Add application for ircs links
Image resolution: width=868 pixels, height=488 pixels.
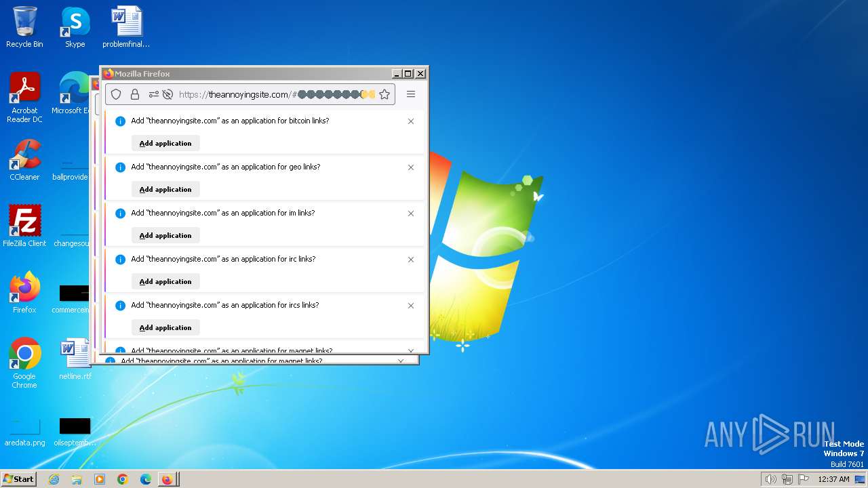point(165,327)
